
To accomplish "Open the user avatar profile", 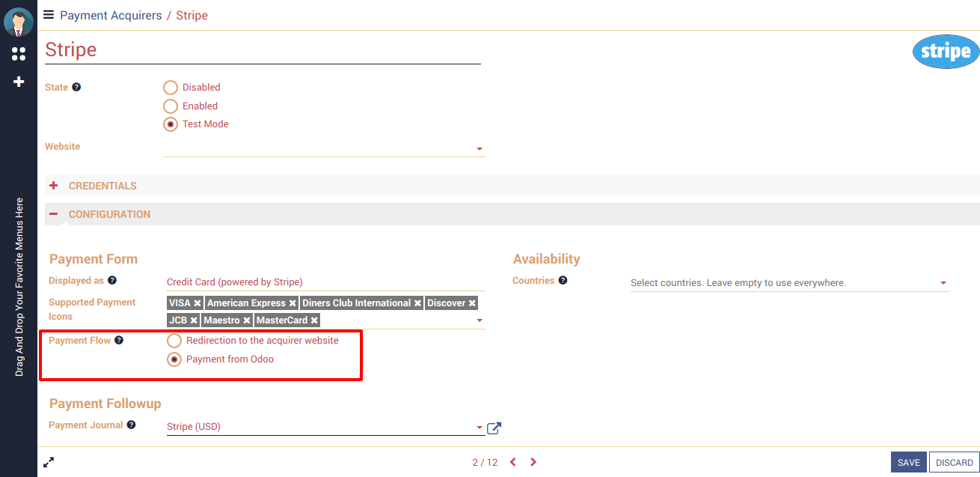I will (x=19, y=22).
